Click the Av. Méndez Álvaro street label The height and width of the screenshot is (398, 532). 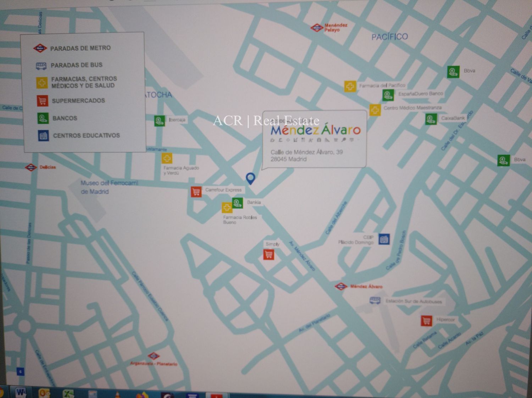(x=302, y=256)
